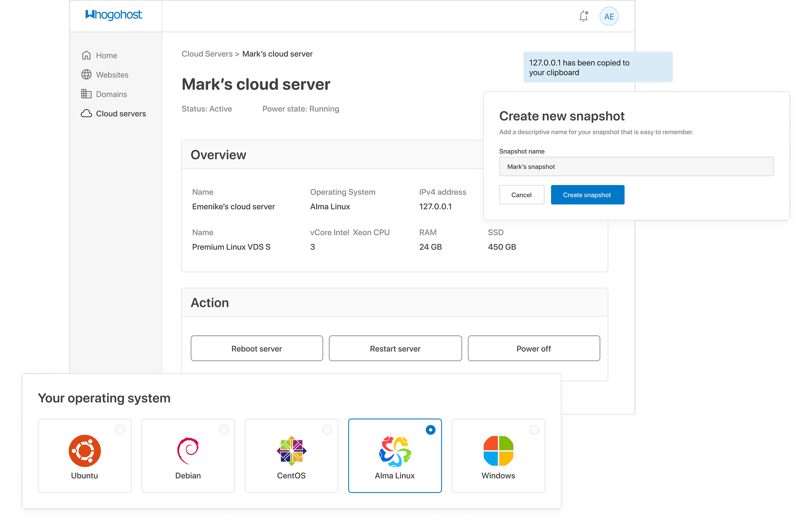This screenshot has height=522, width=812.
Task: Click the Whogohost logo
Action: coord(114,15)
